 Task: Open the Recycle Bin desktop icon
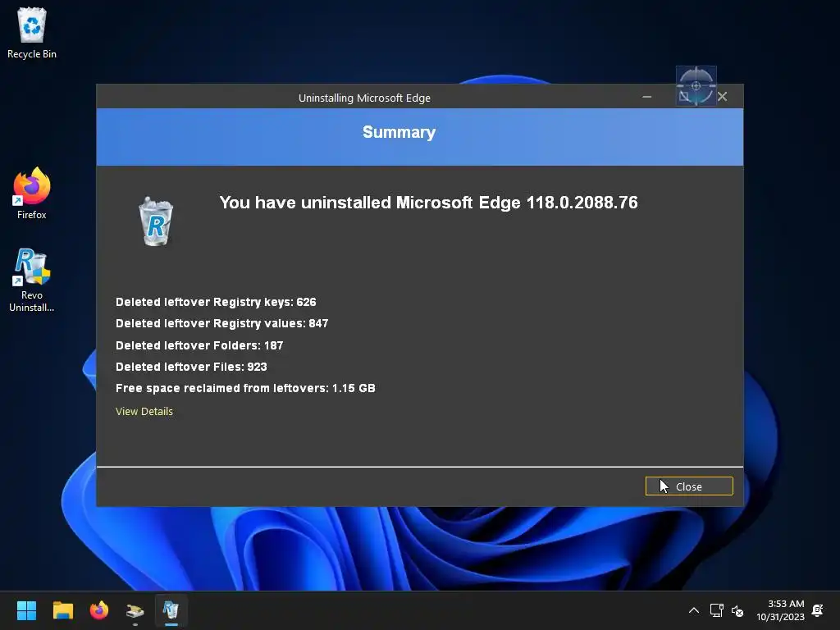[32, 33]
